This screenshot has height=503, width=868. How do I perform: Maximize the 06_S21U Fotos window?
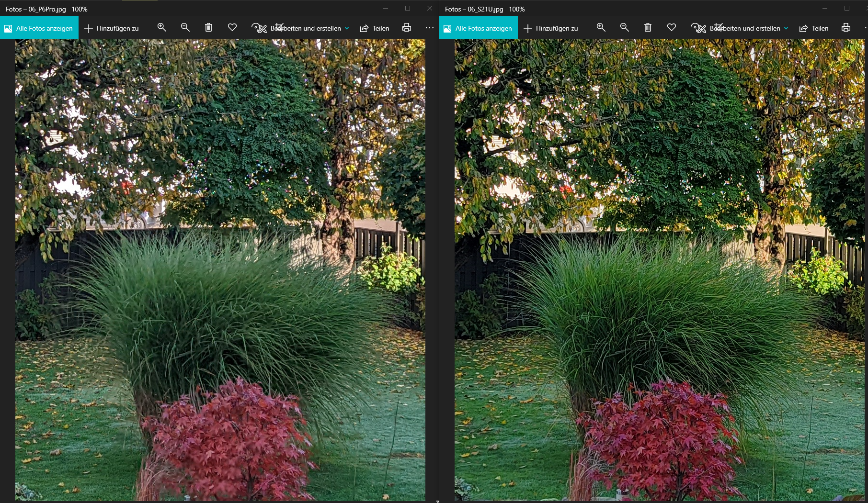(847, 8)
